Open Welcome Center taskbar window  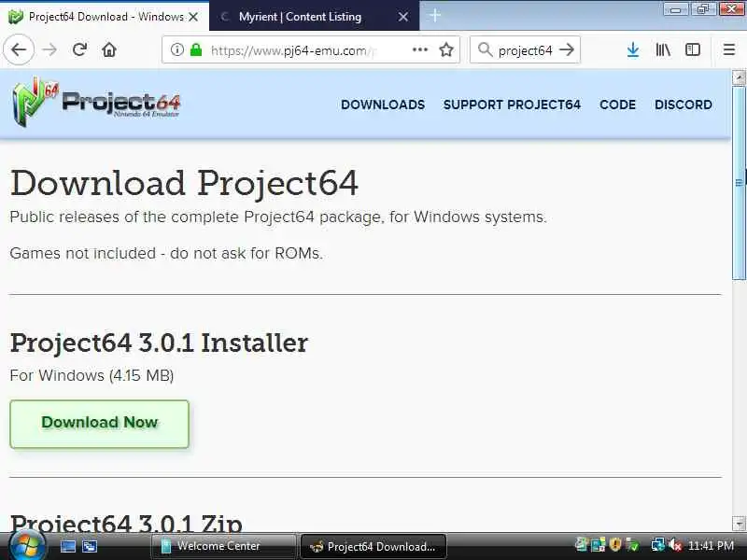(223, 546)
